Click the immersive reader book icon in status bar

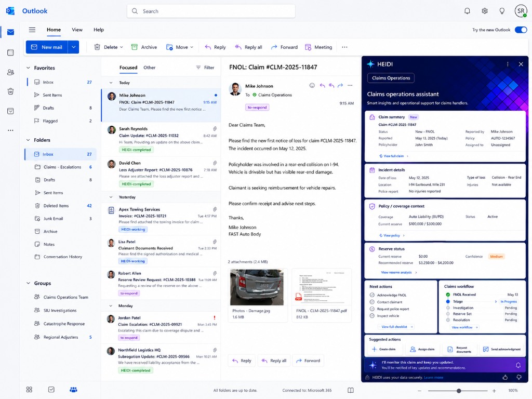tap(351, 390)
